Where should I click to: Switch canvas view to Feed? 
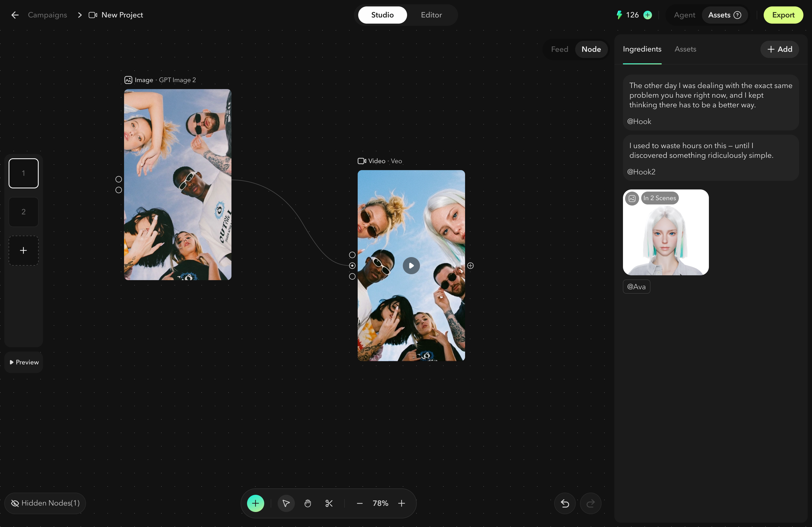pos(559,49)
